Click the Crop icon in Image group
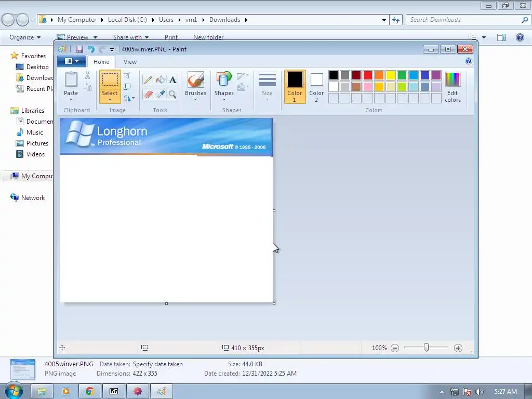This screenshot has width=532, height=399. pyautogui.click(x=127, y=75)
